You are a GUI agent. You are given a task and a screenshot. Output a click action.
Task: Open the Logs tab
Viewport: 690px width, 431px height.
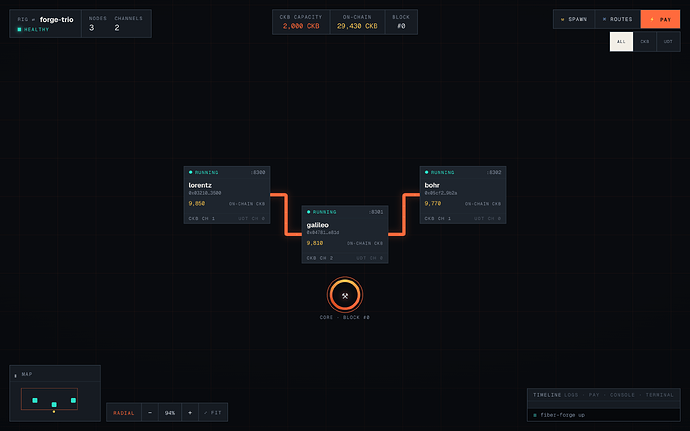tap(571, 395)
